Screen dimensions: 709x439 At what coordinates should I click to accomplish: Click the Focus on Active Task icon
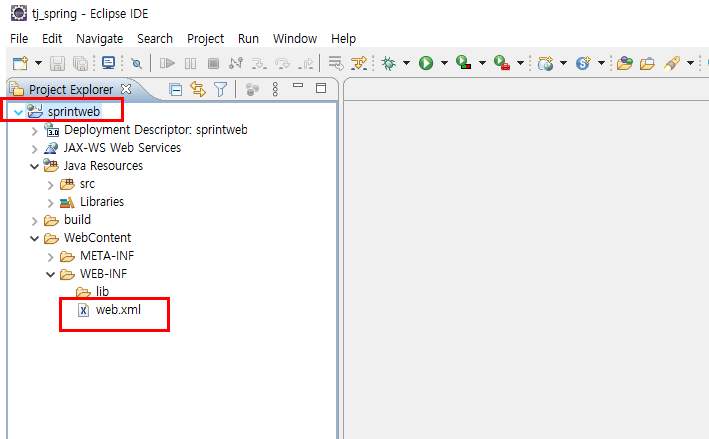click(x=252, y=90)
